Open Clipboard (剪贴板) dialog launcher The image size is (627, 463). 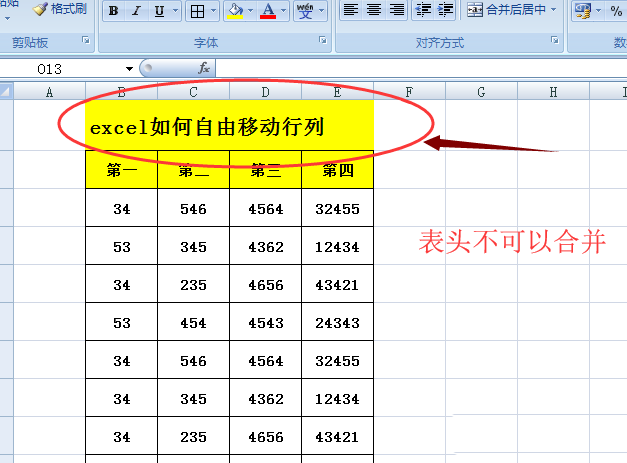click(x=86, y=40)
